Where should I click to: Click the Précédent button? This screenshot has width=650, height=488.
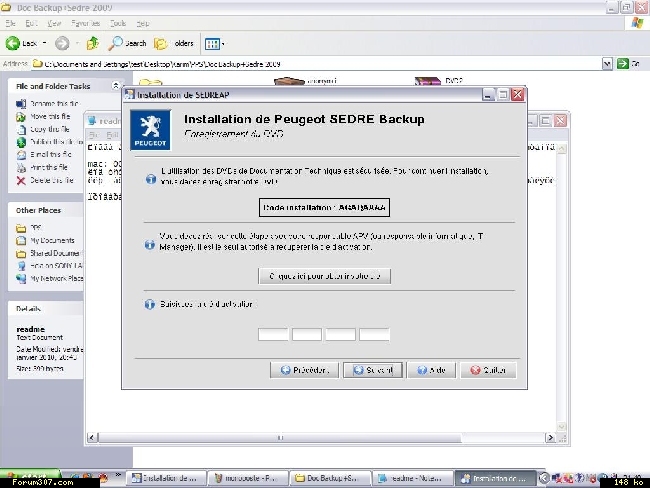tap(304, 370)
